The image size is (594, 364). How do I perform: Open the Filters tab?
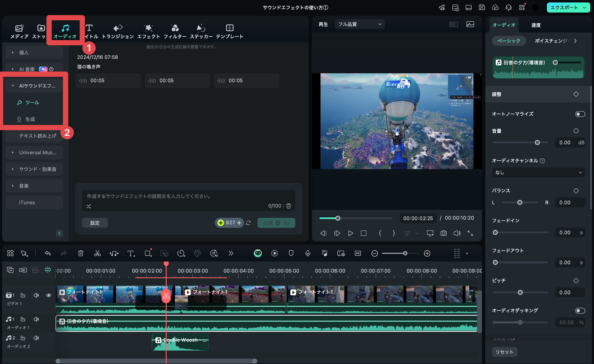pos(175,31)
